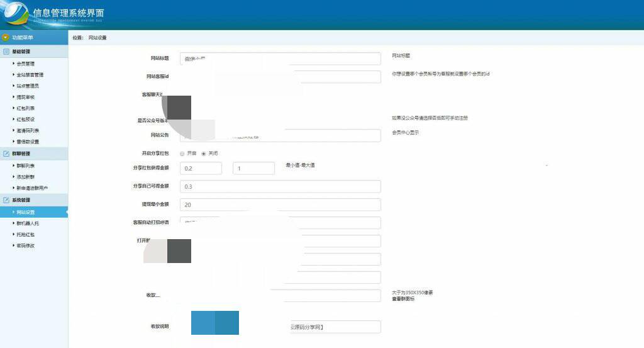Open 红包列表 in the sidebar
Viewport: 644px width, 348px height.
click(25, 108)
